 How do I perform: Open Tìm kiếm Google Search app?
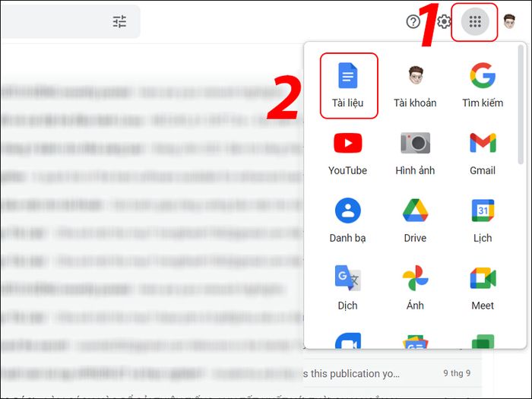(x=483, y=85)
